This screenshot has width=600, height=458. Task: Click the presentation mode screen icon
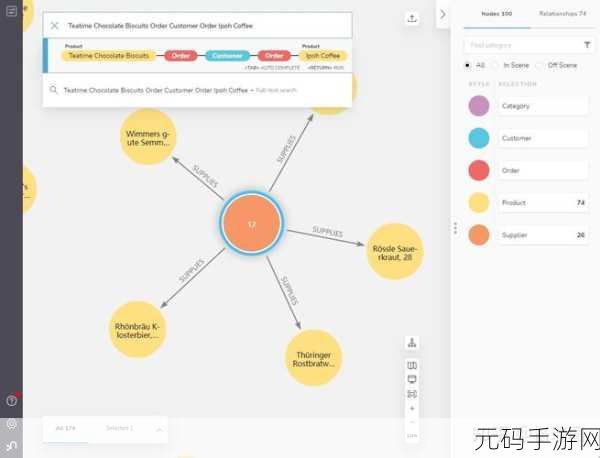point(412,380)
